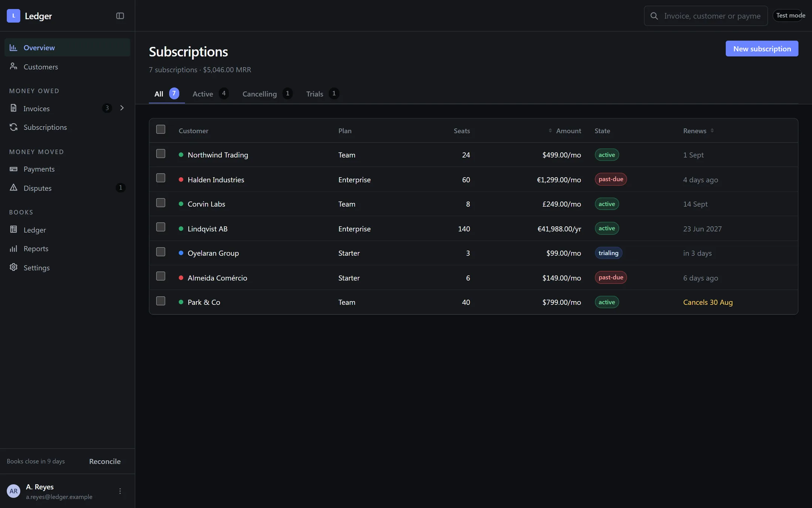Click the 23 Jun 2027 renewal date

tap(702, 229)
